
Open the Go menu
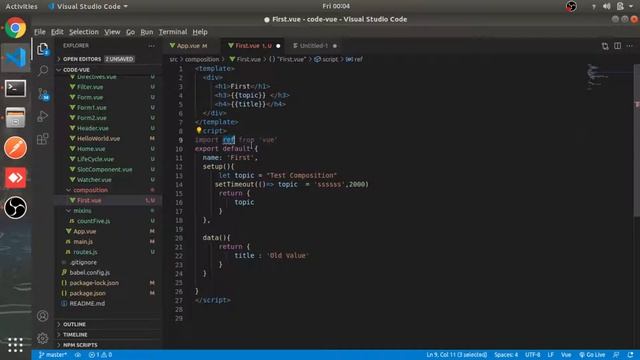[x=130, y=32]
